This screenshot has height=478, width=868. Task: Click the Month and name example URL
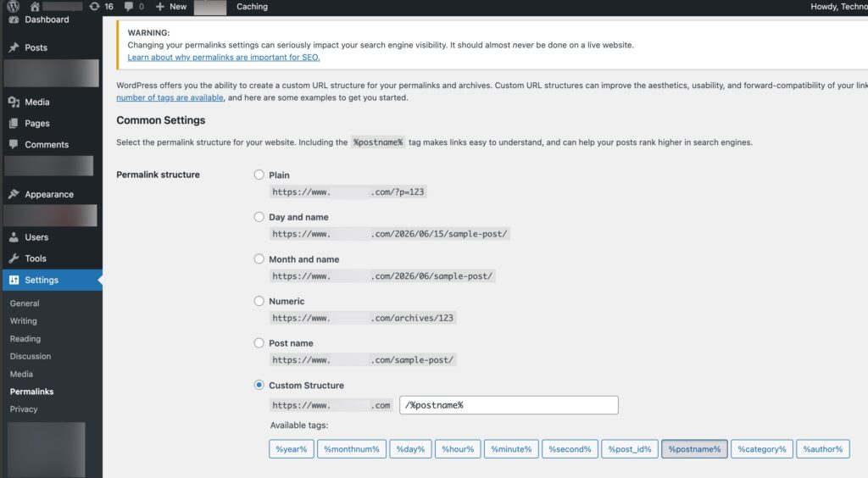click(x=382, y=276)
